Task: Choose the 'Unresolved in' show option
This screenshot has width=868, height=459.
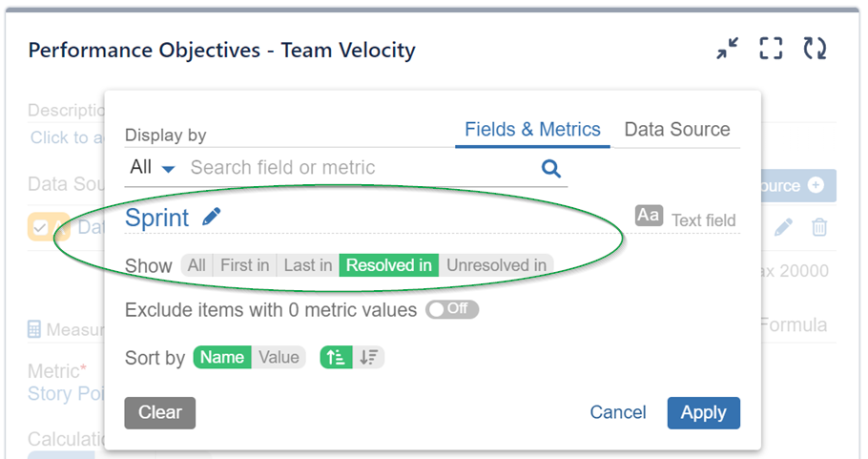Action: point(497,265)
